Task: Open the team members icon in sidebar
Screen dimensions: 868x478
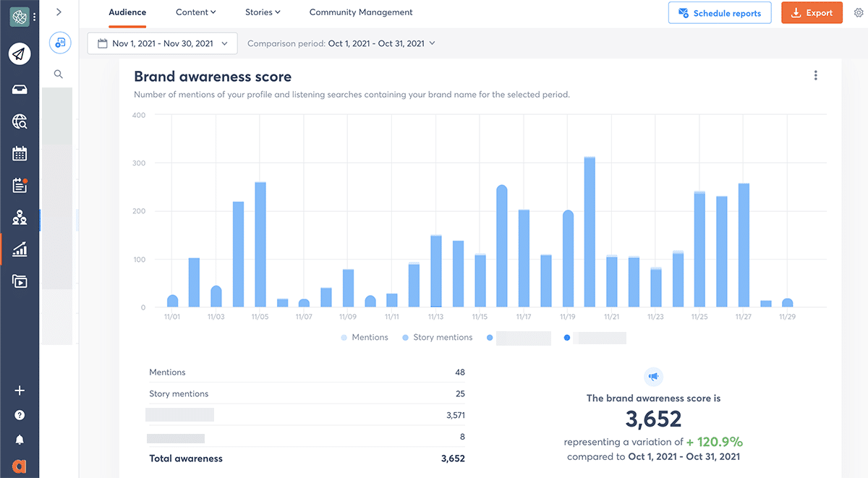Action: coord(20,218)
